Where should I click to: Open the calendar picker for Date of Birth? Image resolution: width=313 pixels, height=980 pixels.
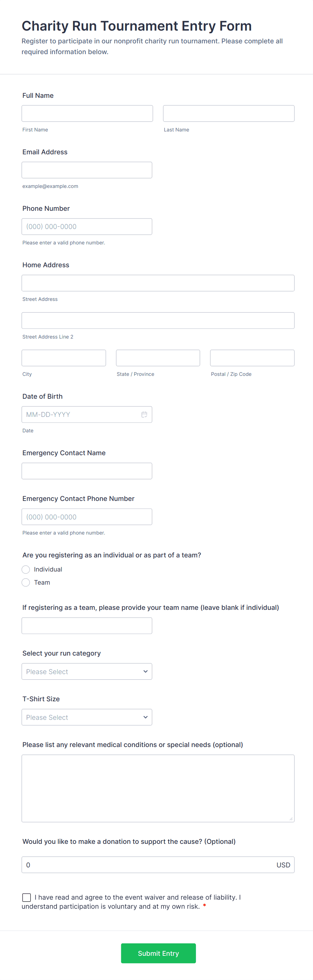144,414
